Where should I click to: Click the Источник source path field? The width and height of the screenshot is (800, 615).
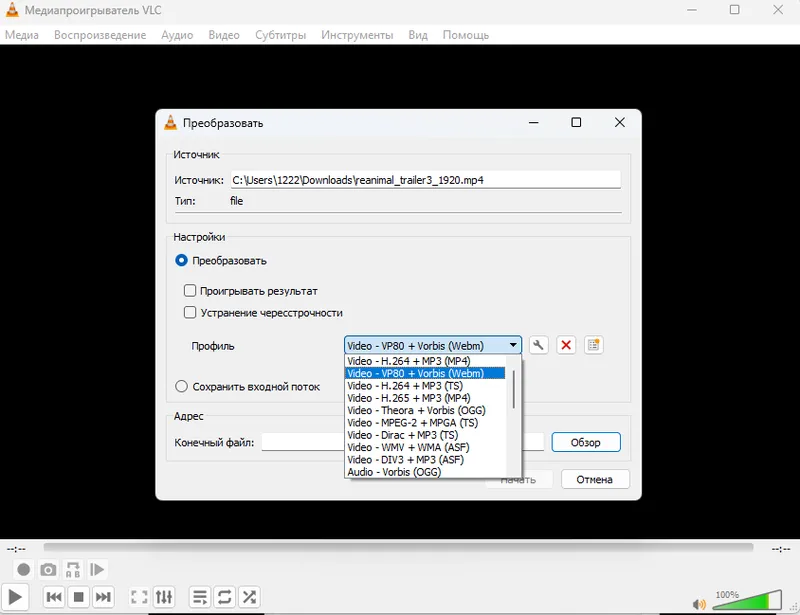426,180
